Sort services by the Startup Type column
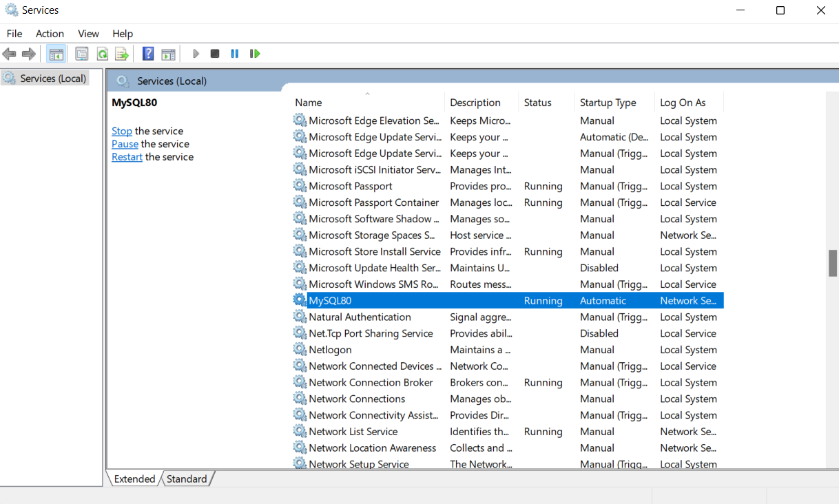 (609, 102)
